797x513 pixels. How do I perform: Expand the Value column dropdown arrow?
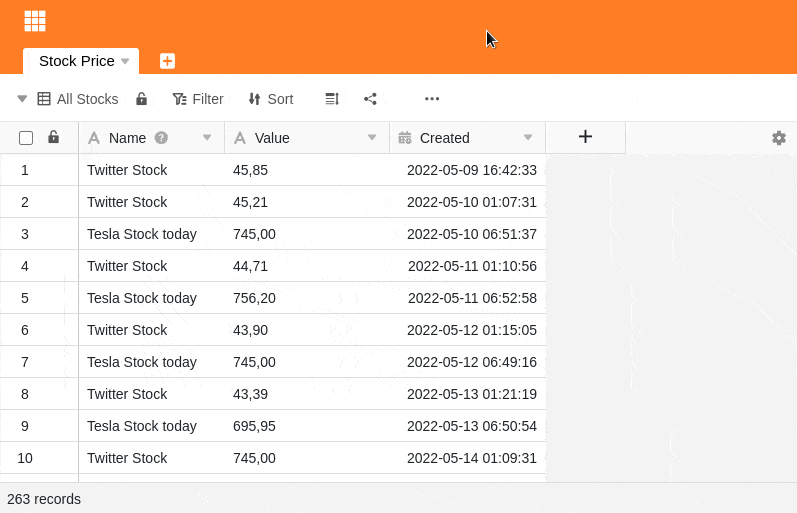372,138
